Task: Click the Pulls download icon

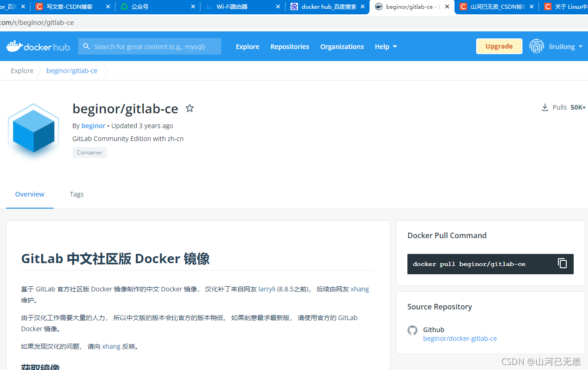Action: pos(545,107)
